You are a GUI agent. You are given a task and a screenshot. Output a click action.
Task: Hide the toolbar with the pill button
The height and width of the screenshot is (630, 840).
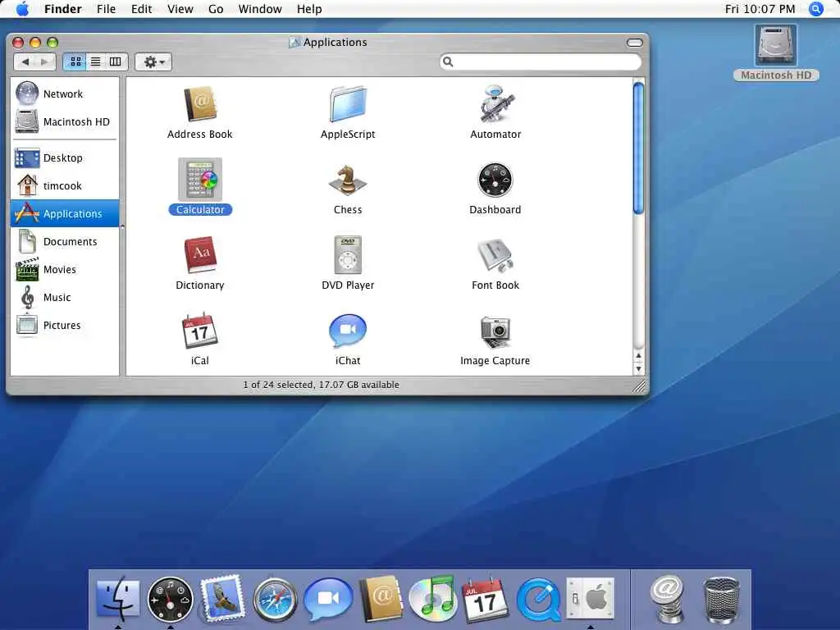pyautogui.click(x=634, y=43)
